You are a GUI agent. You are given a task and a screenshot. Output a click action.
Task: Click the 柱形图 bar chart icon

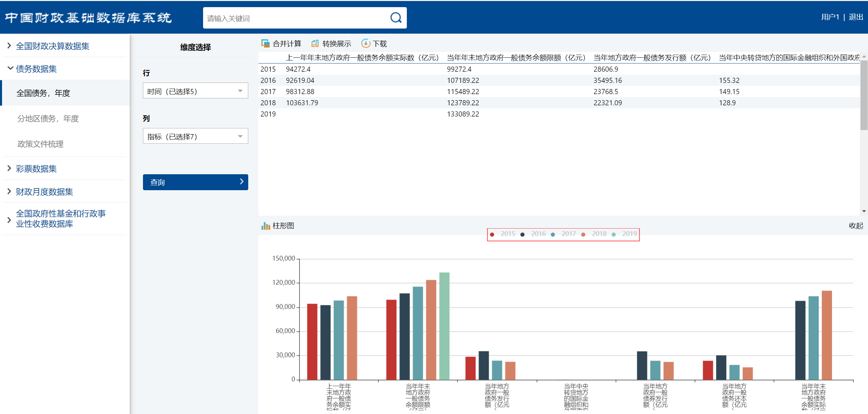(x=265, y=226)
